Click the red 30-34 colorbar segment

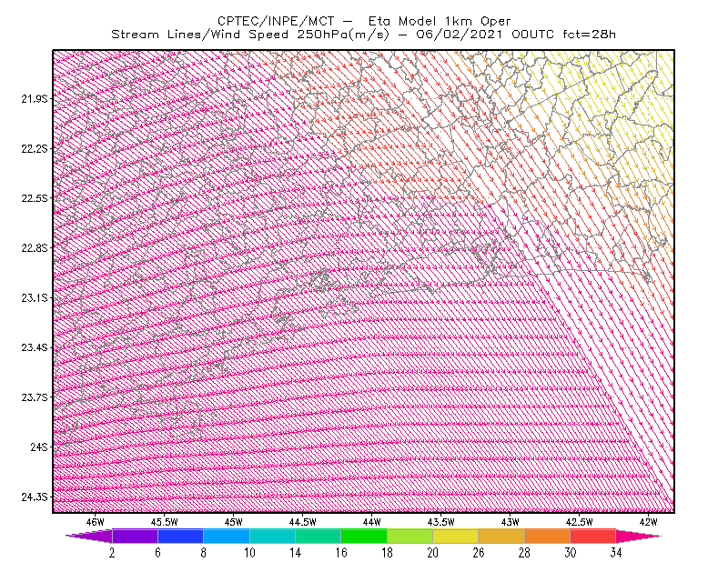point(593,536)
